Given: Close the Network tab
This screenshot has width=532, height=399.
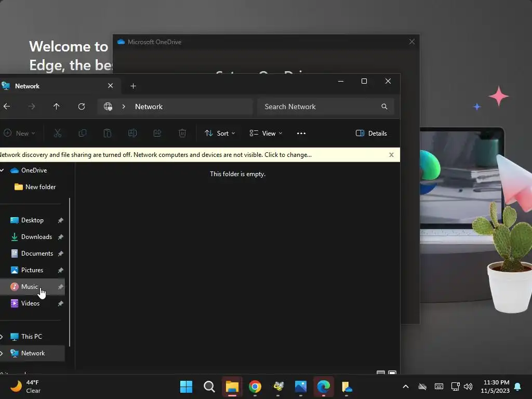Looking at the screenshot, I should tap(110, 86).
